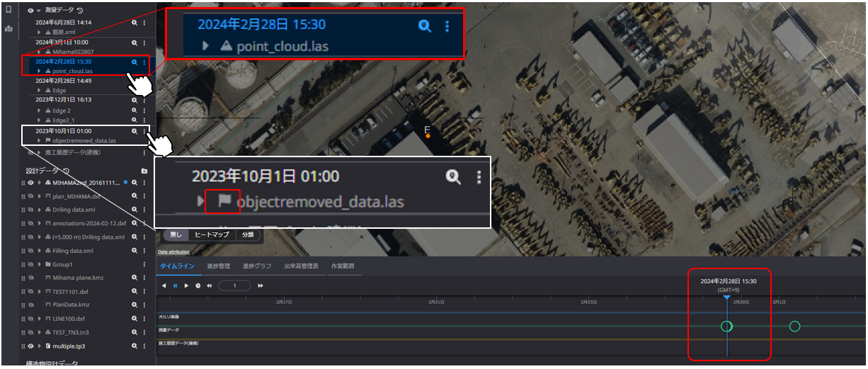Expand the Group1 folder
This screenshot has height=369, width=868.
tap(40, 264)
